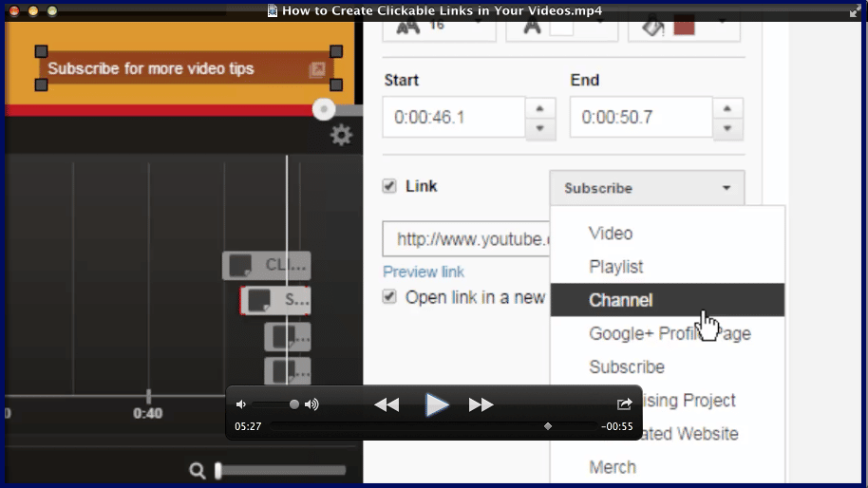Toggle the Link checkbox

point(389,186)
